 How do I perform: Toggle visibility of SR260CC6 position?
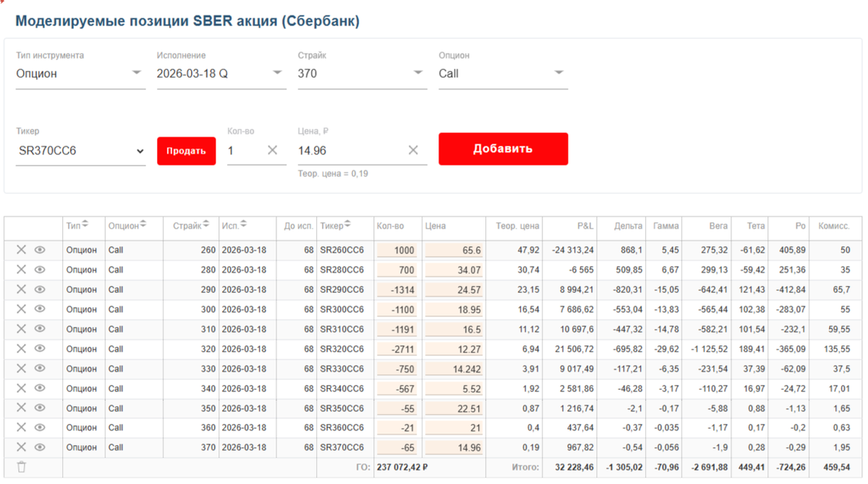40,250
